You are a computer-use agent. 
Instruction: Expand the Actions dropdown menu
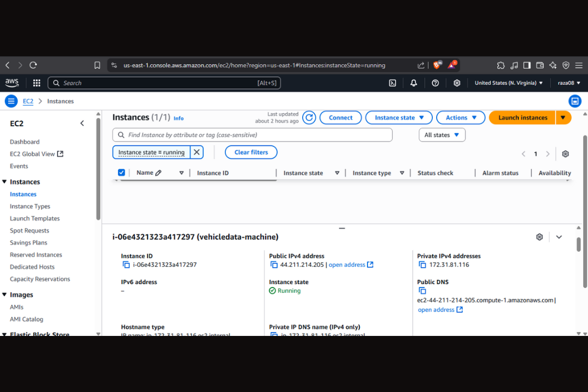tap(461, 118)
